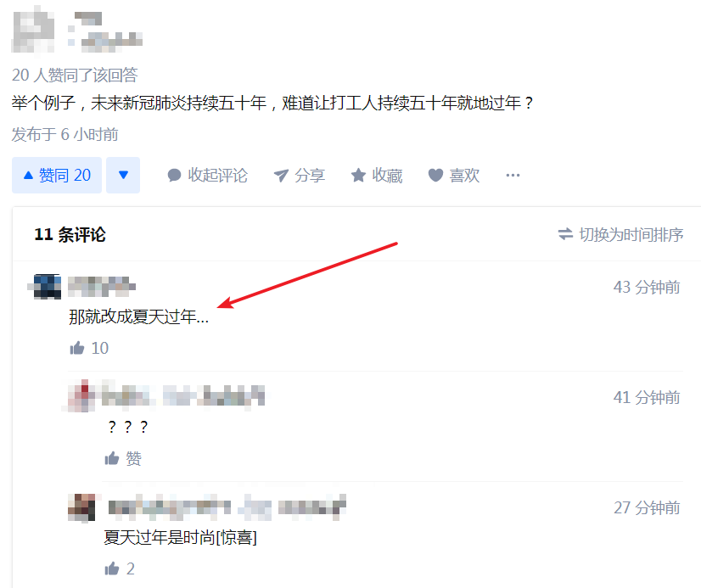Image resolution: width=701 pixels, height=588 pixels.
Task: Click the downvote triangle button
Action: [x=123, y=175]
